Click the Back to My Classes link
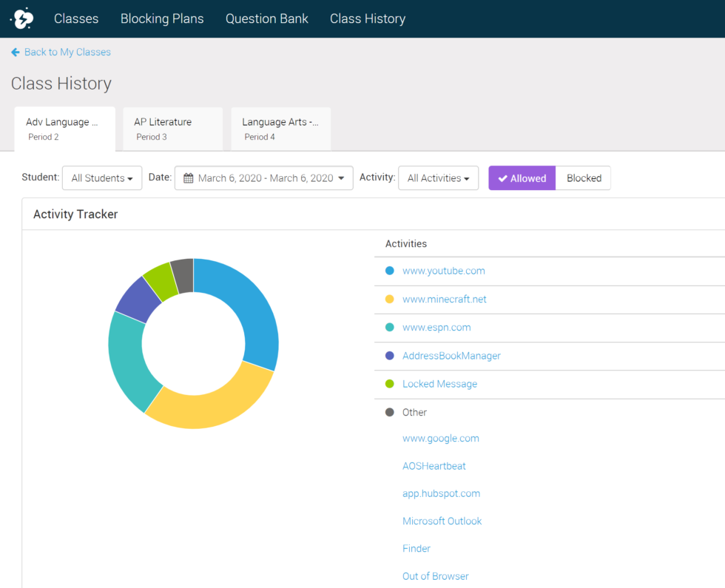725x588 pixels. [x=67, y=52]
